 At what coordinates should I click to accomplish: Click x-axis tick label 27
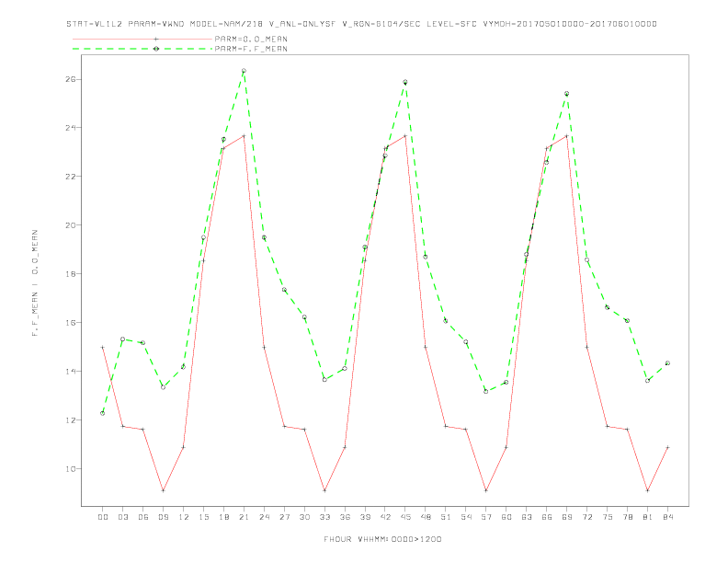point(284,517)
